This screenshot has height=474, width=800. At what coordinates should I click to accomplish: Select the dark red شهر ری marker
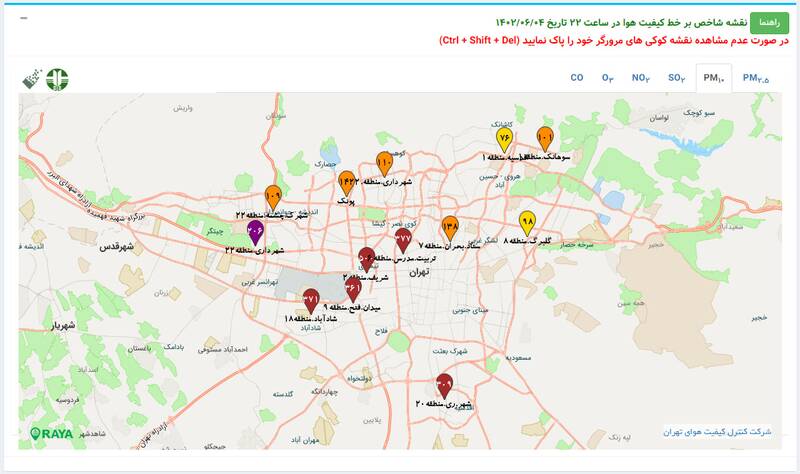[x=445, y=384]
